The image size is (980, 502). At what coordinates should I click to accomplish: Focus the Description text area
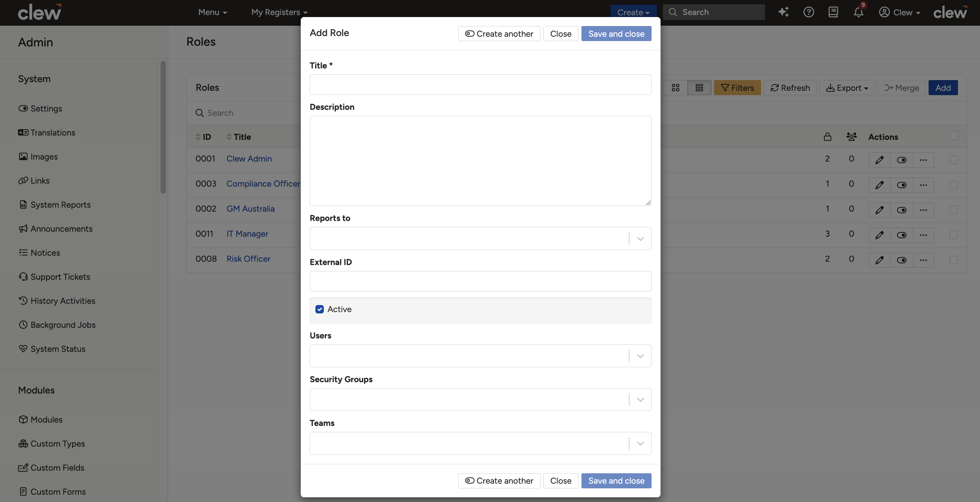(480, 161)
